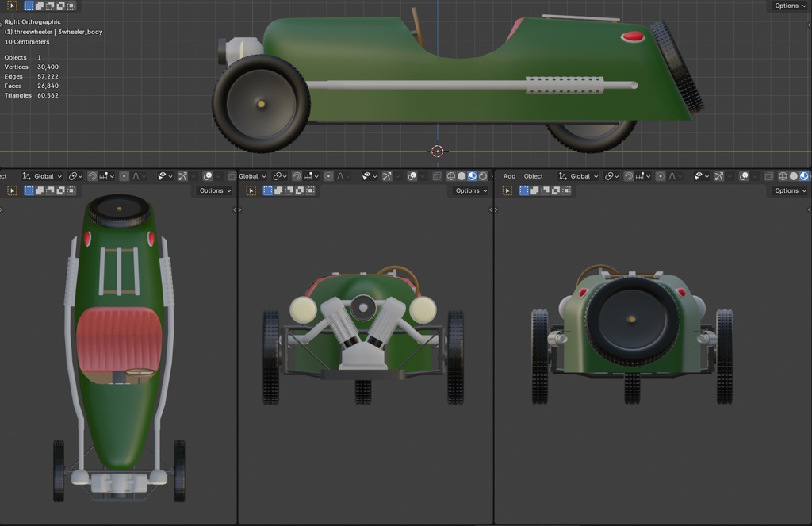Switch bottom-right viewport to wireframe shading
The width and height of the screenshot is (812, 526).
click(x=783, y=176)
